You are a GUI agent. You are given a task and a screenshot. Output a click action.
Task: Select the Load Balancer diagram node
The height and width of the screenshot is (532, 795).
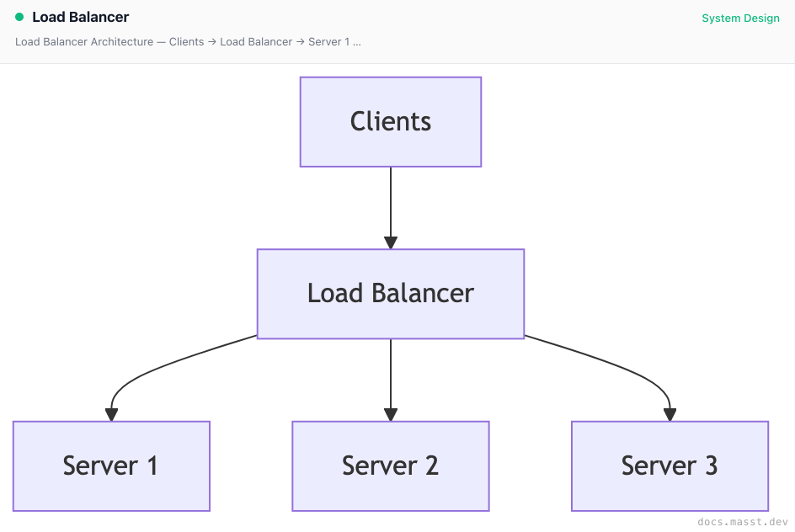pyautogui.click(x=391, y=294)
